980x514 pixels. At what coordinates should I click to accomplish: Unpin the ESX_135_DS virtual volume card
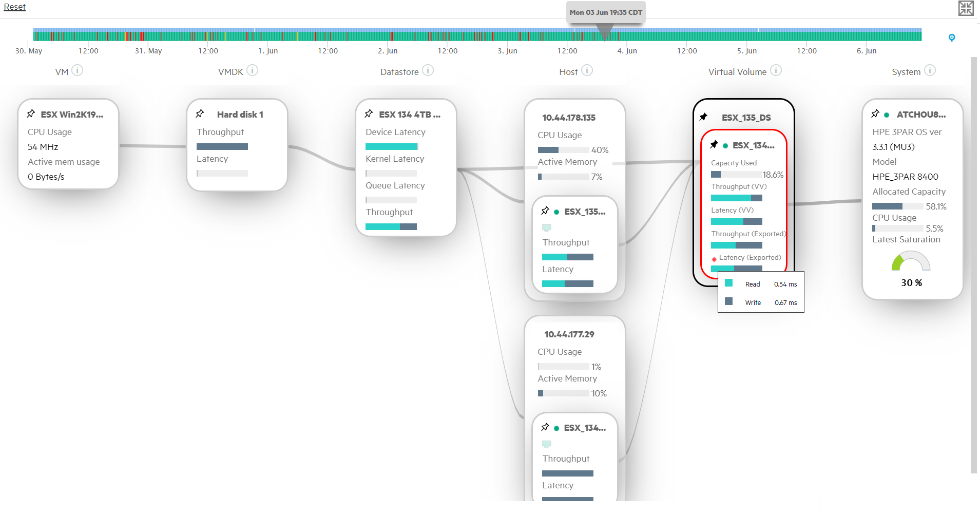pos(703,117)
